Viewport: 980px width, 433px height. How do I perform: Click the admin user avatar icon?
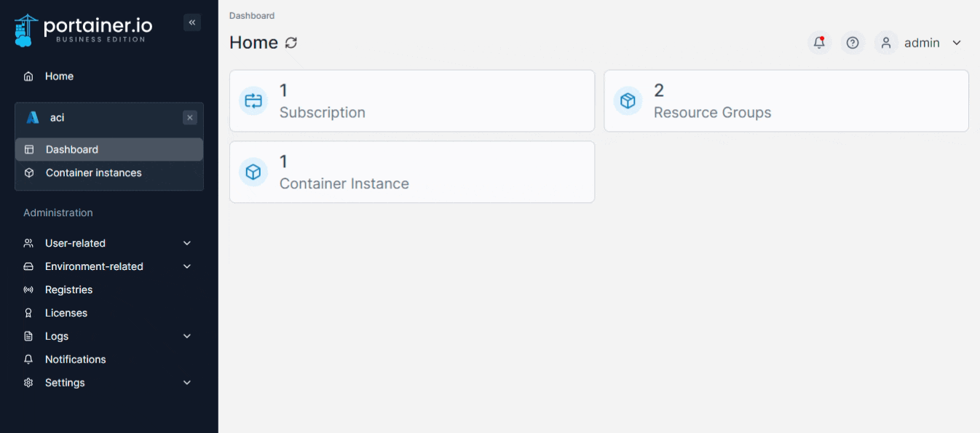coord(886,43)
